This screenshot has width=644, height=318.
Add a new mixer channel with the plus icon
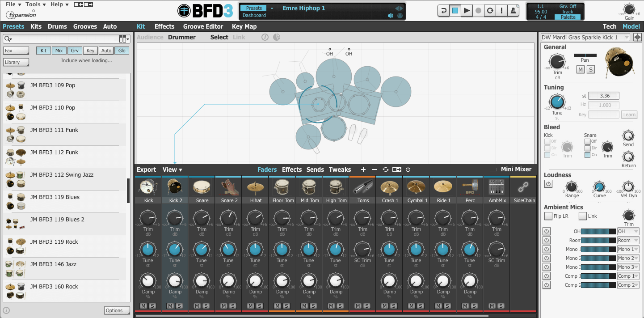[363, 170]
